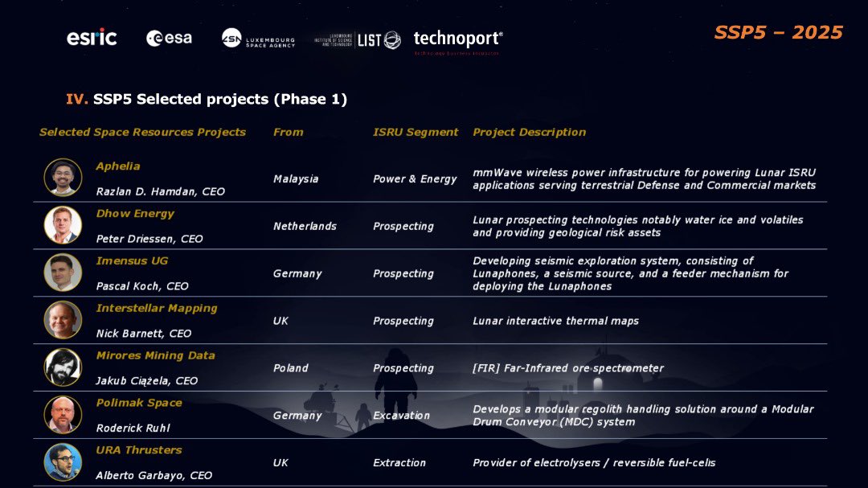Click 'UK' in the Interstellar Mapping row
868x488 pixels.
coord(280,321)
